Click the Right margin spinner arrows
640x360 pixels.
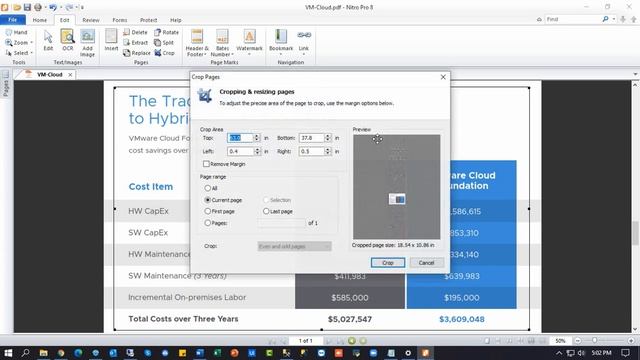click(x=328, y=151)
